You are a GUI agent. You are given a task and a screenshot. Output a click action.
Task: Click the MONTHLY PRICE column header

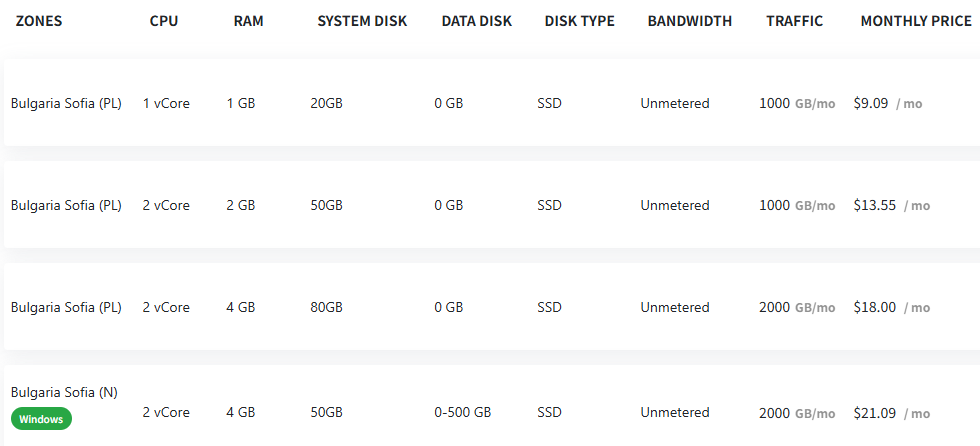click(916, 21)
